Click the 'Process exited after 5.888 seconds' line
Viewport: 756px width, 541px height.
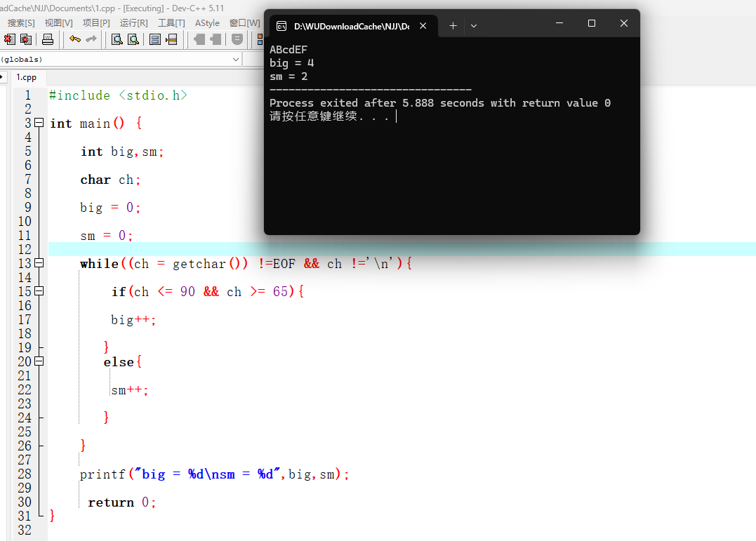[x=440, y=103]
